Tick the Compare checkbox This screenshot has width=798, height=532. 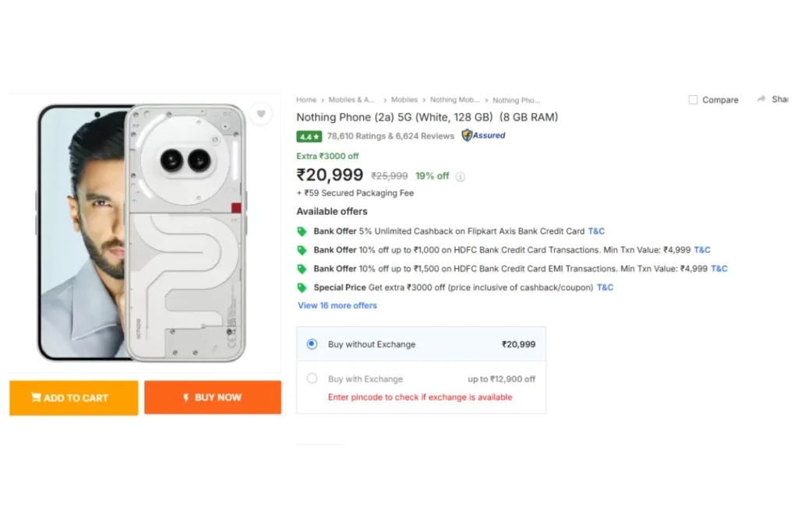point(693,100)
